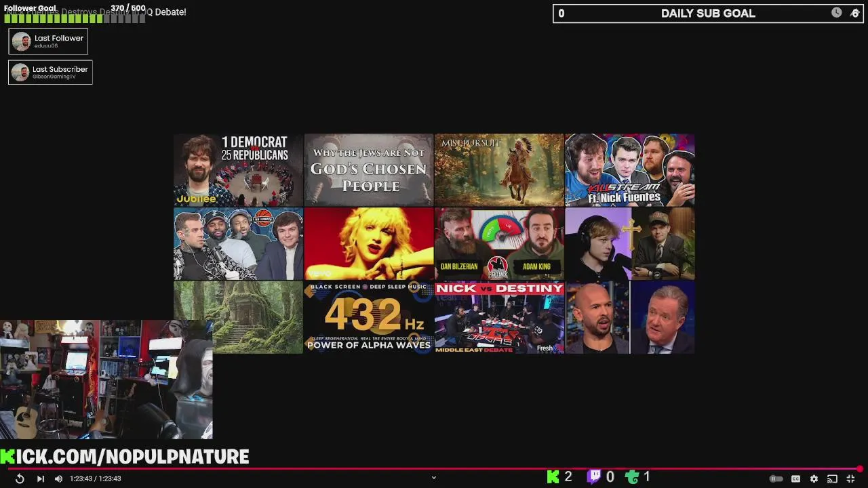The image size is (868, 488).
Task: Open the blonde singer on red thumbnail
Action: point(368,243)
